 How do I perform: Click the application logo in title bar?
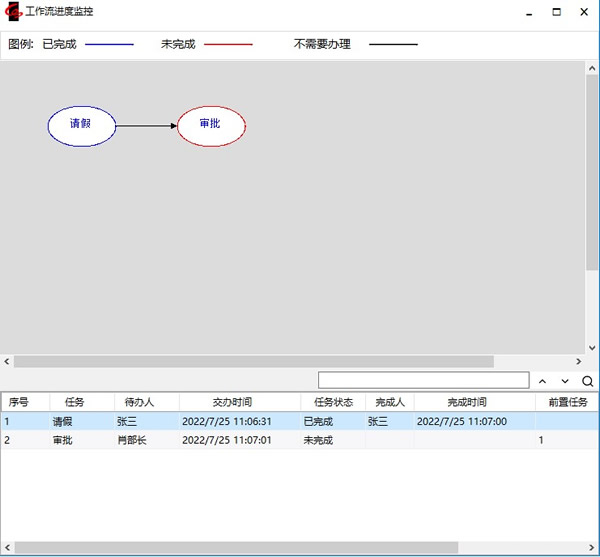click(13, 12)
